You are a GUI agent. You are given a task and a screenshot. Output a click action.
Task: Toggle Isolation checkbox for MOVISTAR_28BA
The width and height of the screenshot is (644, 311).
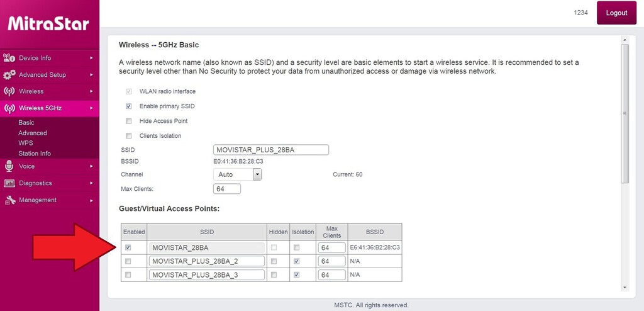(x=297, y=247)
